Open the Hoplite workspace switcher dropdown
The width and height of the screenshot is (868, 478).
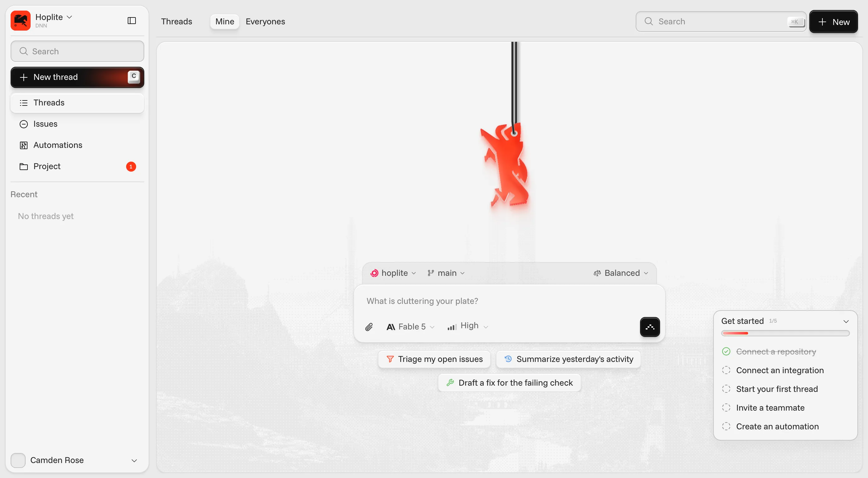54,17
